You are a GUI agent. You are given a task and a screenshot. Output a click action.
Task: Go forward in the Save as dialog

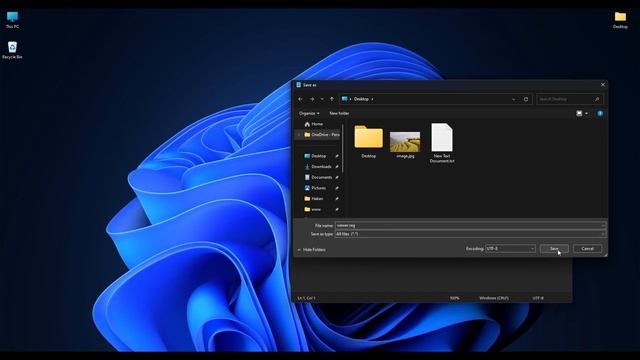(x=312, y=99)
